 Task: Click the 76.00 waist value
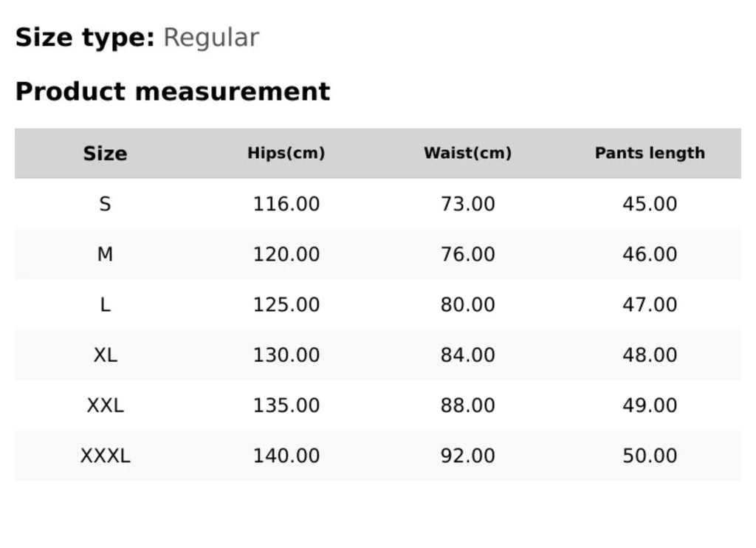[467, 254]
